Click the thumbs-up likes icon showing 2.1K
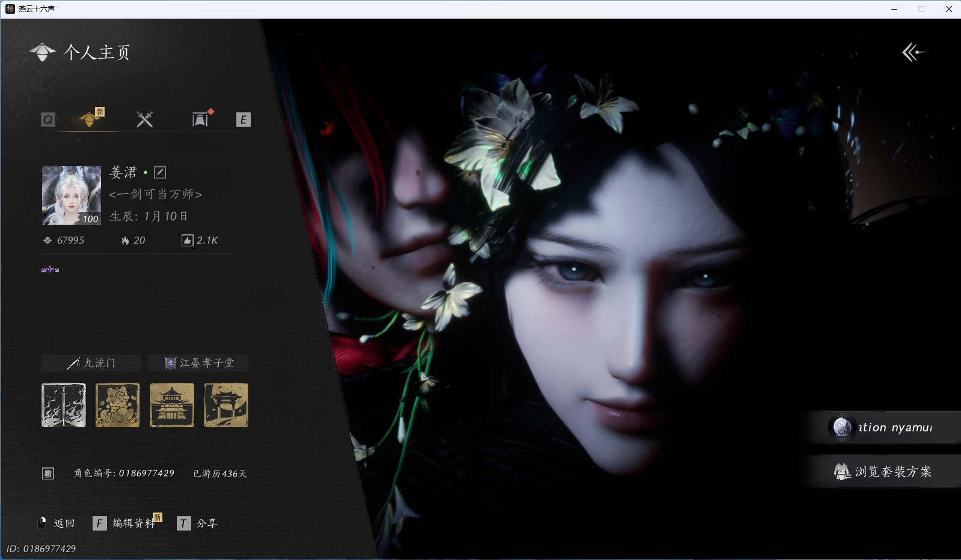The height and width of the screenshot is (560, 961). (x=188, y=240)
